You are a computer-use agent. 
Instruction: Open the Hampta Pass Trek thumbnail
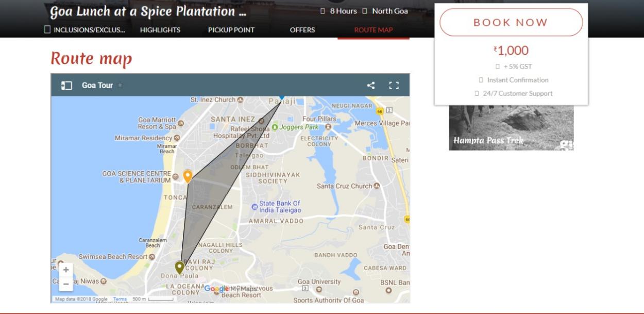point(511,128)
